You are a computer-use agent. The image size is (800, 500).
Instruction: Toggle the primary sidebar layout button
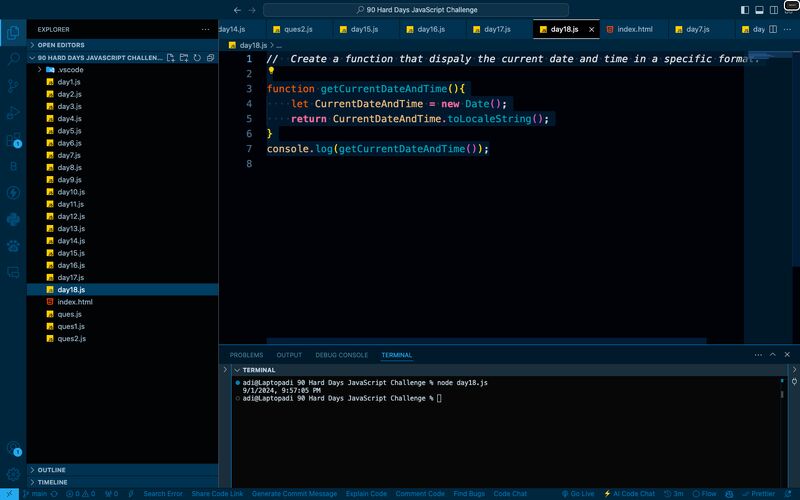tap(745, 10)
